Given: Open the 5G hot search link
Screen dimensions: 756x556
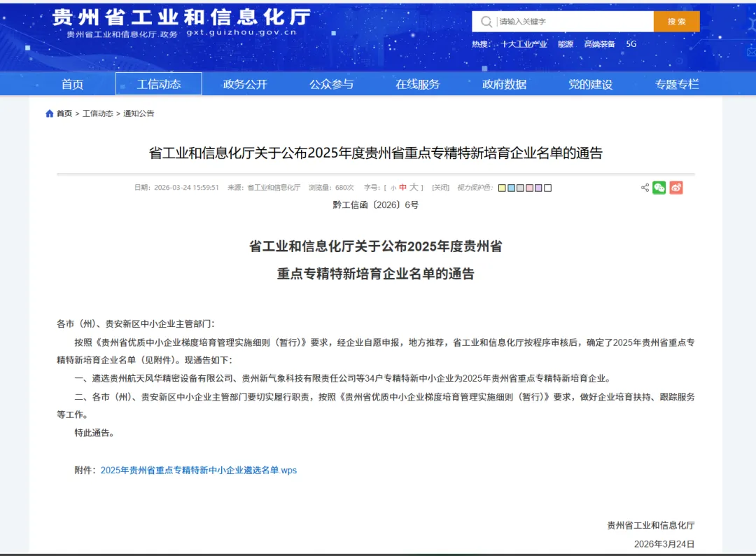Looking at the screenshot, I should 631,43.
